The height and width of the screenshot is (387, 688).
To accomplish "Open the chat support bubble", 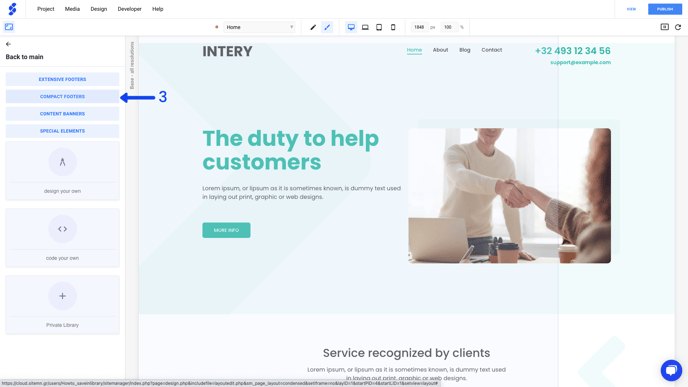I will pos(671,370).
